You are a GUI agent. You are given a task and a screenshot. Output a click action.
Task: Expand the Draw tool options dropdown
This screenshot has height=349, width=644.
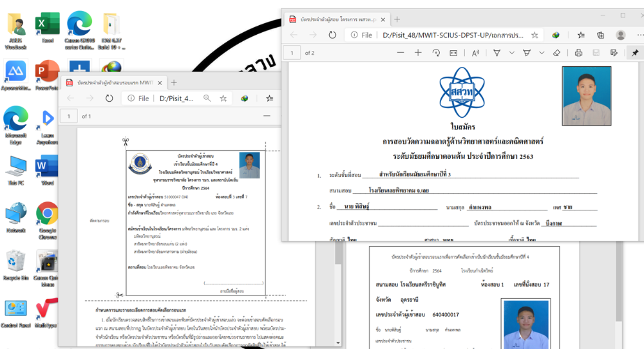point(512,53)
